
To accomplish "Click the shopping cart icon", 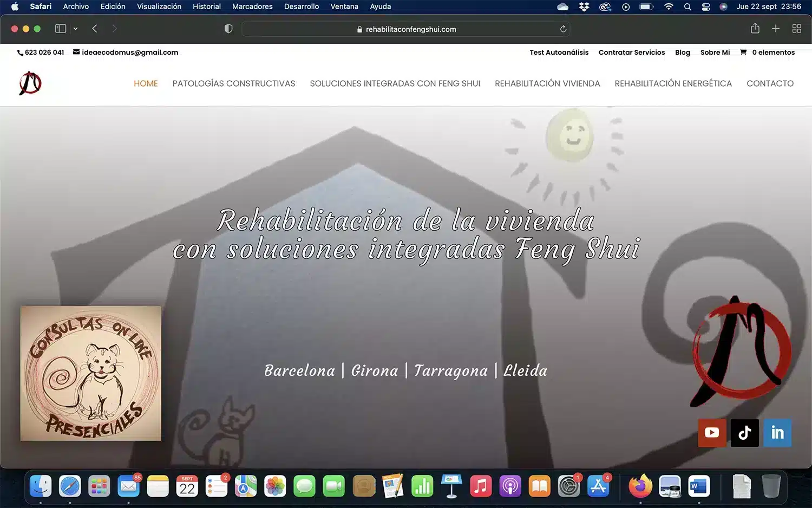I will click(743, 52).
